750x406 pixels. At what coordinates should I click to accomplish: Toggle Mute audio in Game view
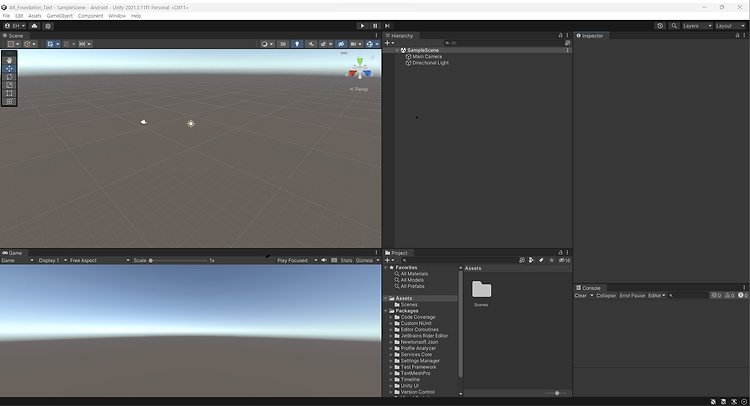click(324, 260)
